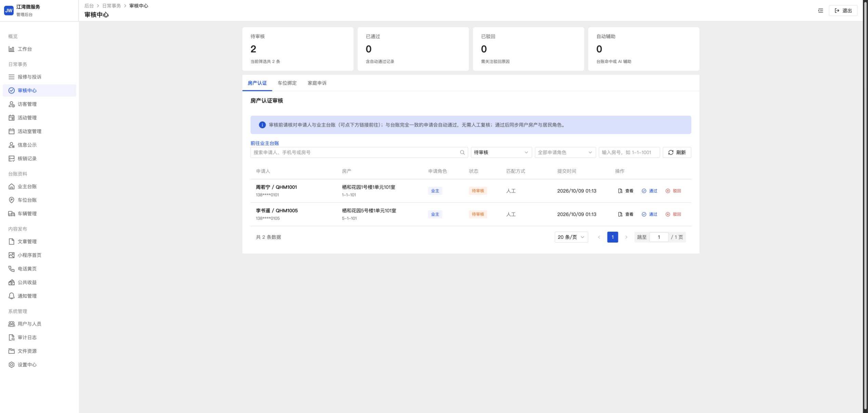Screen dimensions: 868x413
Task: Click page 1 pagination button
Action: (x=612, y=237)
